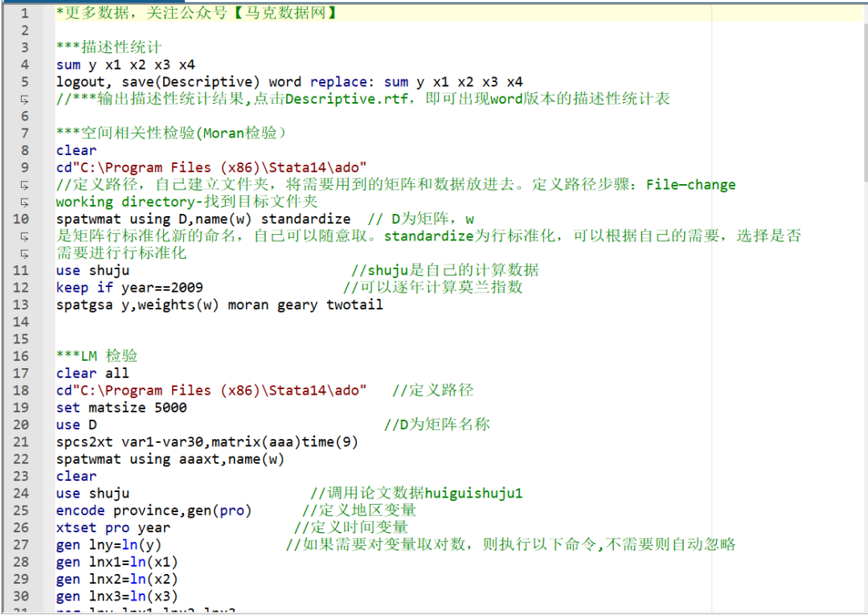Click the comment ending with File—change
This screenshot has height=615, width=868.
(395, 185)
